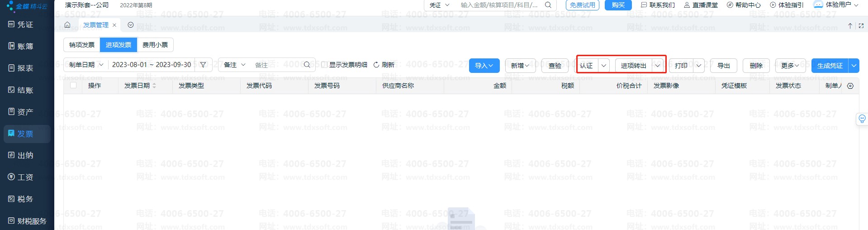The width and height of the screenshot is (868, 230).
Task: Switch to the 费用小票 tab
Action: pyautogui.click(x=155, y=45)
